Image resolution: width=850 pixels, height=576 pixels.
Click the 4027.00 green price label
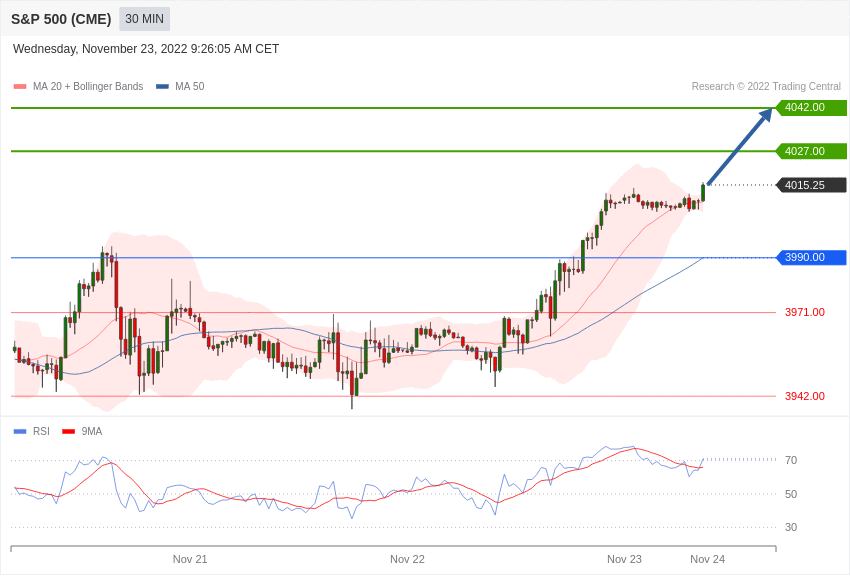[x=812, y=151]
